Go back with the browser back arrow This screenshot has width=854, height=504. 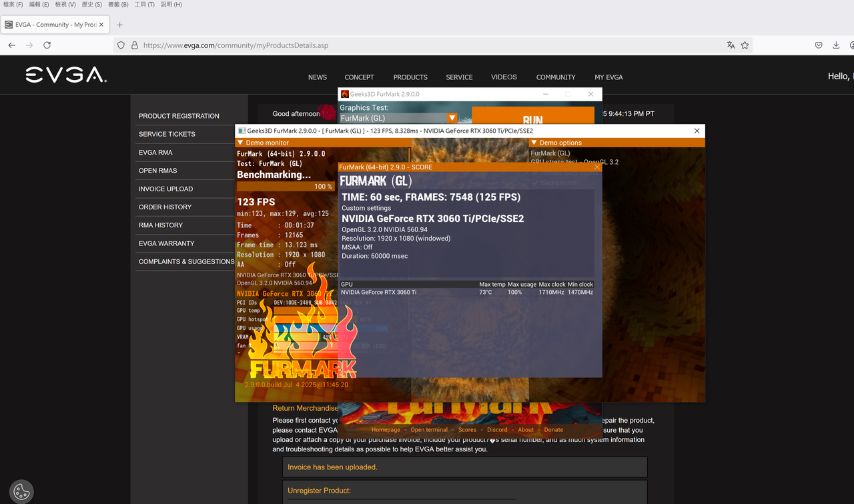click(12, 45)
